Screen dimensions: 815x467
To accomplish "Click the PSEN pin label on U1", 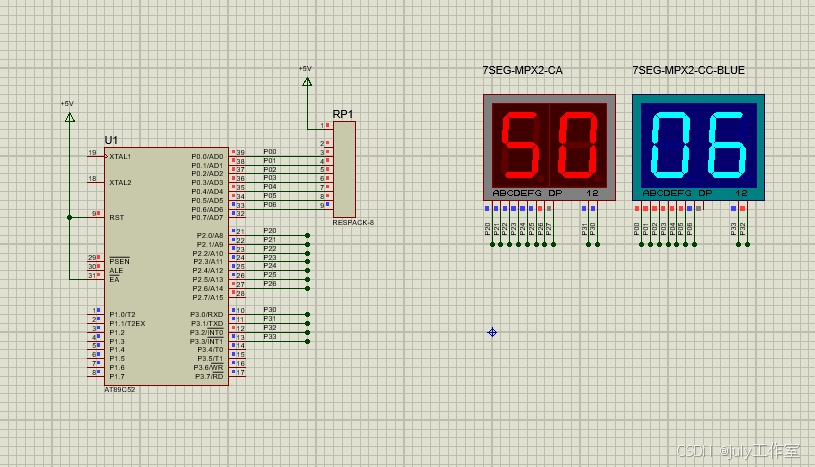I will click(120, 261).
